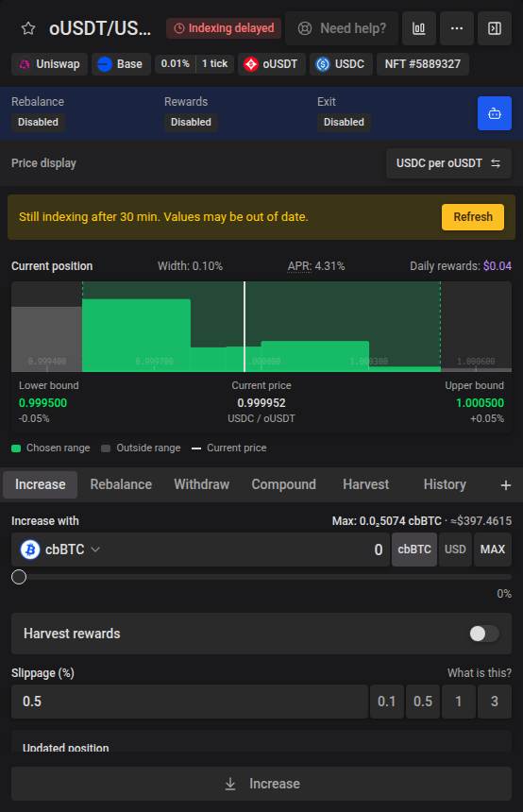The height and width of the screenshot is (812, 523).
Task: Open the automation robot button
Action: [x=495, y=113]
